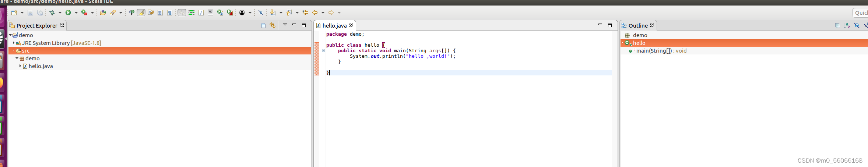The height and width of the screenshot is (167, 868).
Task: Click the Previous Annotation up-arrow icon
Action: (x=289, y=13)
